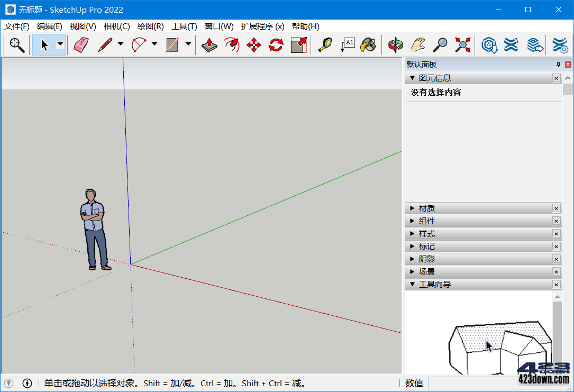
Task: Close the 工具向导 section
Action: (x=557, y=285)
